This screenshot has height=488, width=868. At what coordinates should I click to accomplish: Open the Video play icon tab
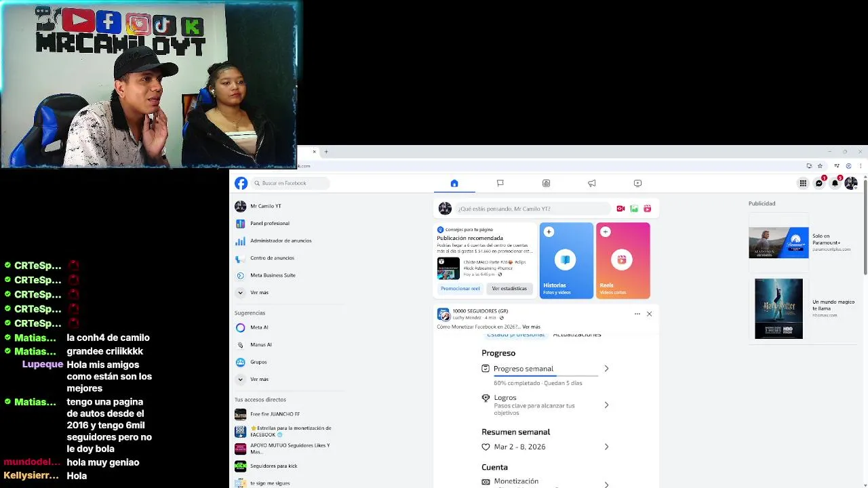pos(637,183)
